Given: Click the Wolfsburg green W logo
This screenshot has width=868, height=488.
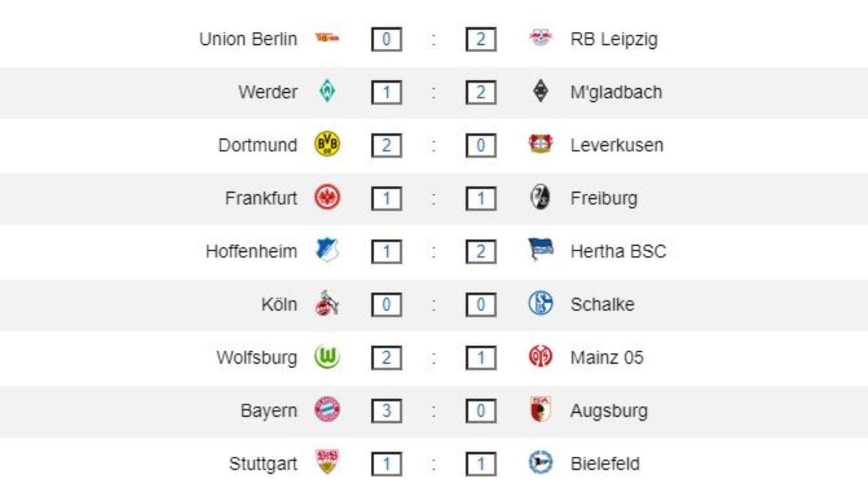Looking at the screenshot, I should point(327,357).
